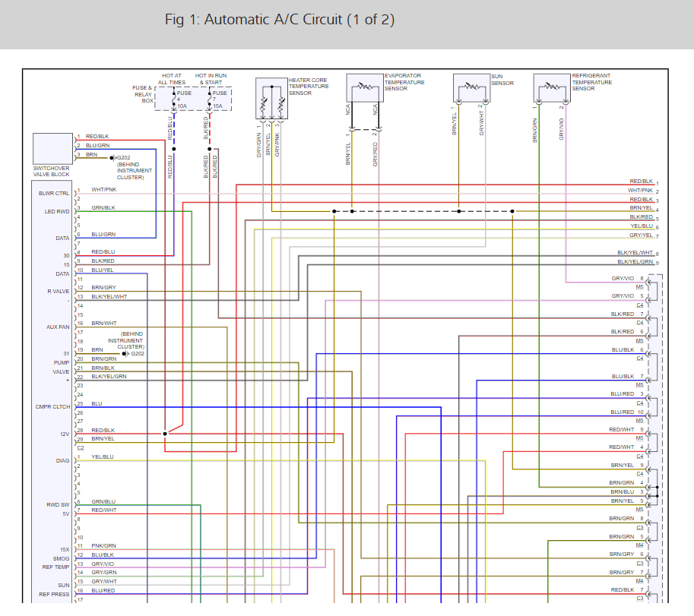
Task: Click G202 ground symbol beside switchover valve BRN wire
Action: 113,158
